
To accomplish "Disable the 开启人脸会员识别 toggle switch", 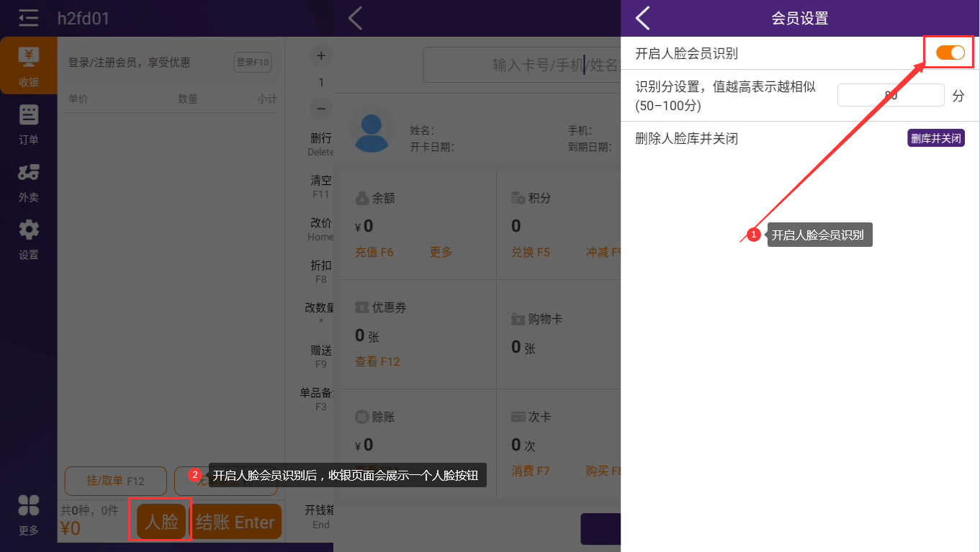I will coord(950,53).
